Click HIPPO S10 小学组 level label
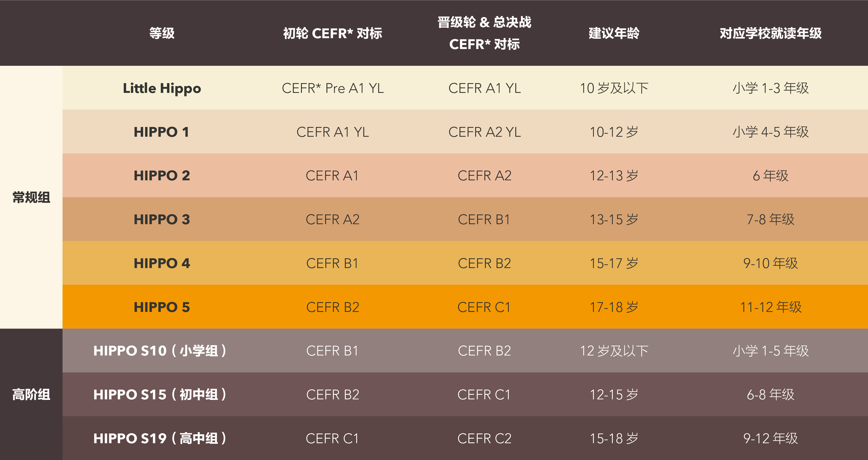Screen dimensions: 868x460 pos(160,351)
